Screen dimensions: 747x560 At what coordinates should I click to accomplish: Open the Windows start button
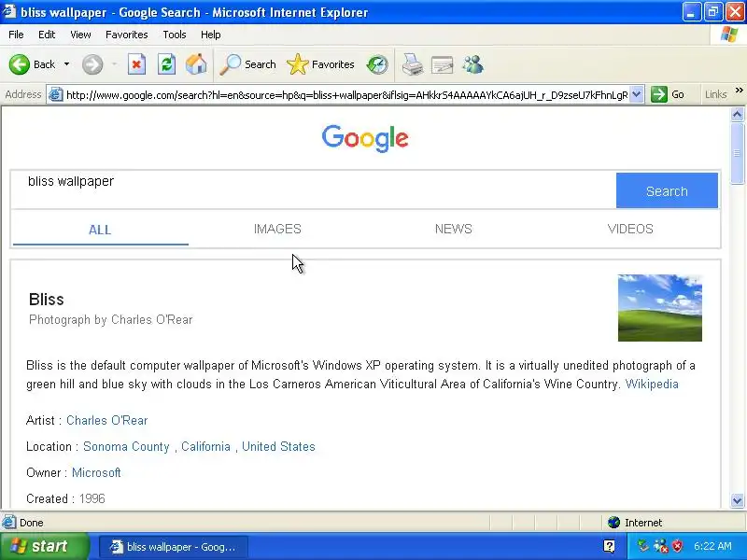click(45, 546)
